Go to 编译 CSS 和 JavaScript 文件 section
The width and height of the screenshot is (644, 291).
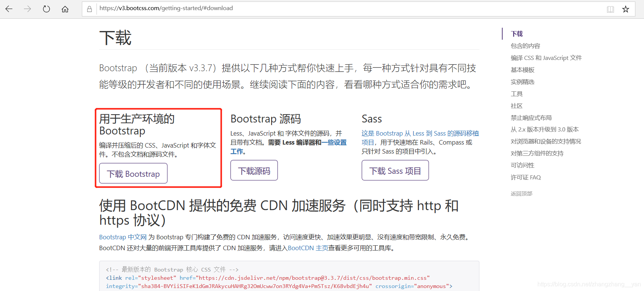pyautogui.click(x=546, y=58)
